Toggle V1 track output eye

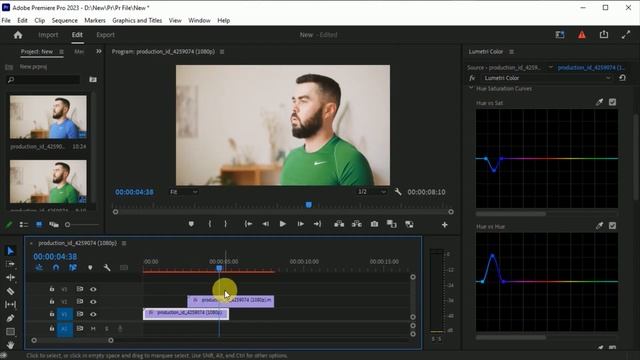[93, 314]
